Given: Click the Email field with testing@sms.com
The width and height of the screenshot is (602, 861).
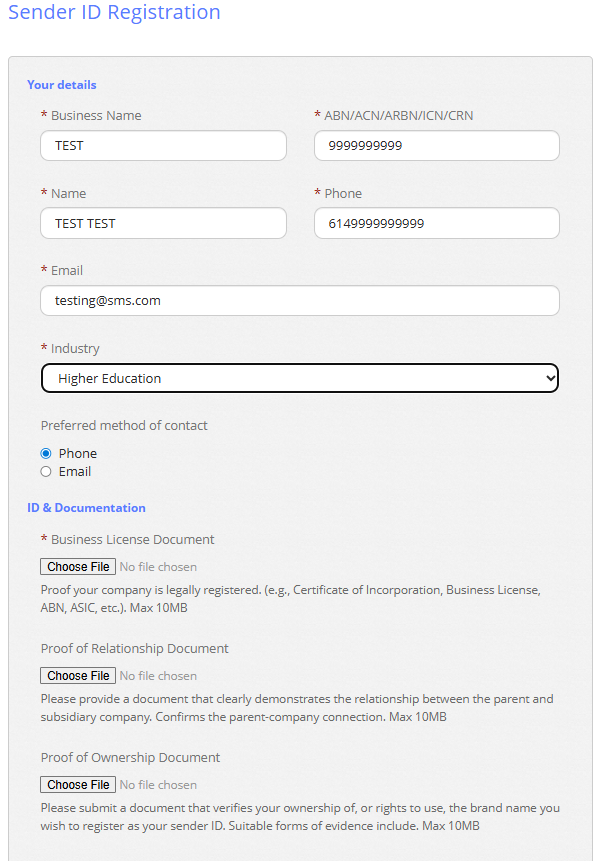Looking at the screenshot, I should (299, 300).
